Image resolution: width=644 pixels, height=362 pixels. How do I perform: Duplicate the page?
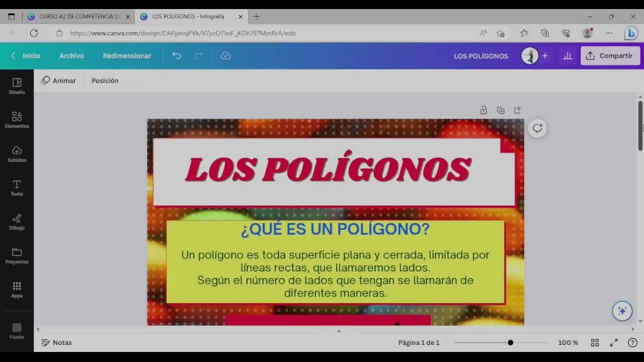pos(501,110)
